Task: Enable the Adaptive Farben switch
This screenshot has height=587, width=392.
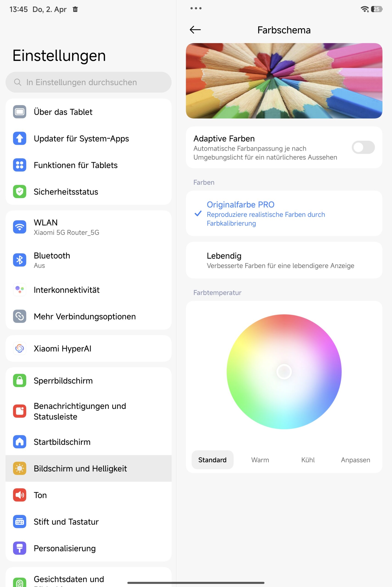Action: pos(363,147)
